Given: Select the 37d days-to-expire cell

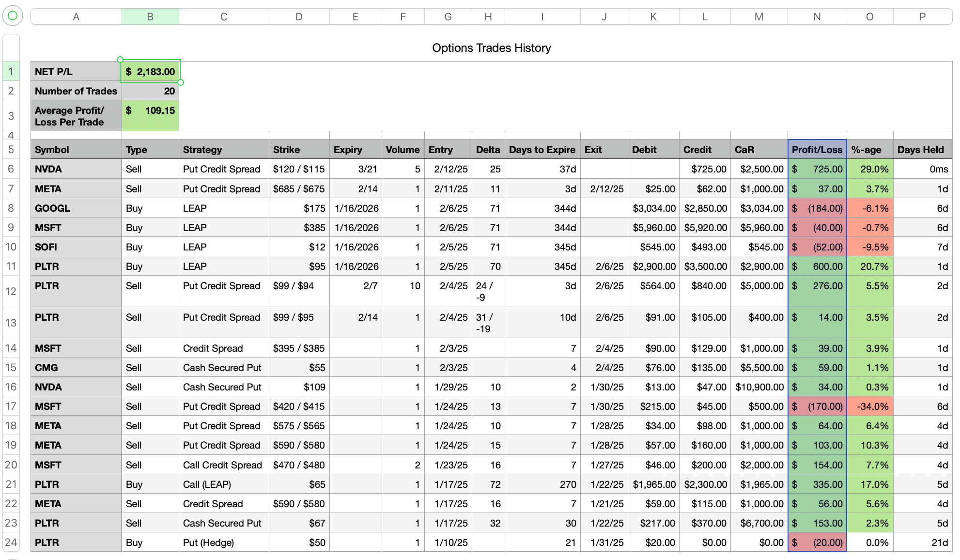Looking at the screenshot, I should point(542,169).
